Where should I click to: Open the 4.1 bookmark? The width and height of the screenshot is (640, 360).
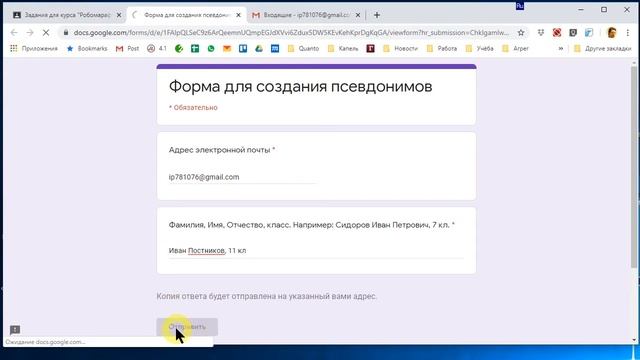coord(157,49)
